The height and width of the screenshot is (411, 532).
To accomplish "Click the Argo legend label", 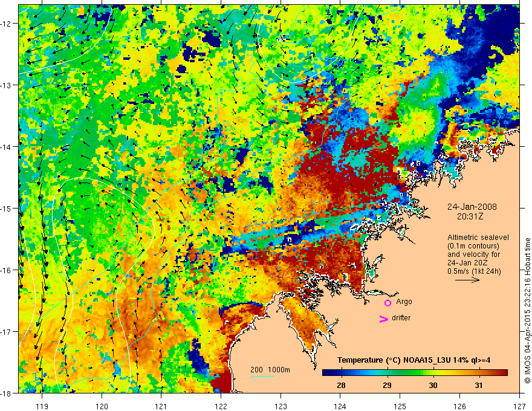I will [404, 302].
